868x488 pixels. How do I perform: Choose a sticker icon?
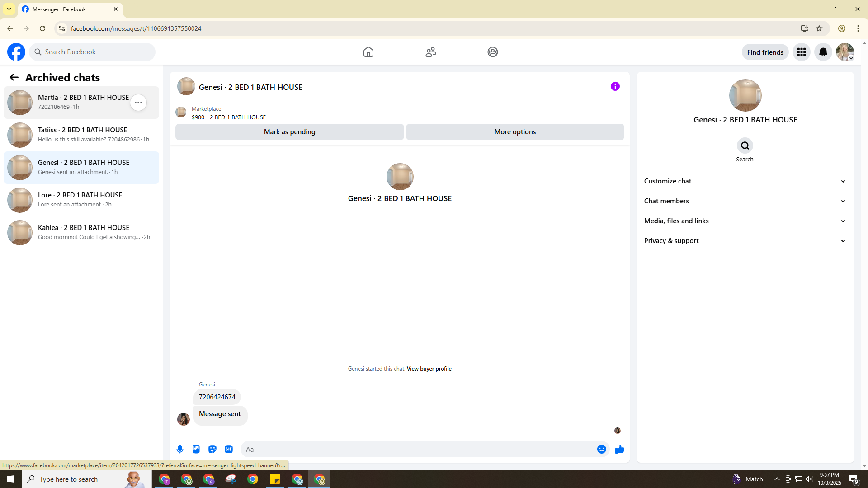pyautogui.click(x=212, y=449)
